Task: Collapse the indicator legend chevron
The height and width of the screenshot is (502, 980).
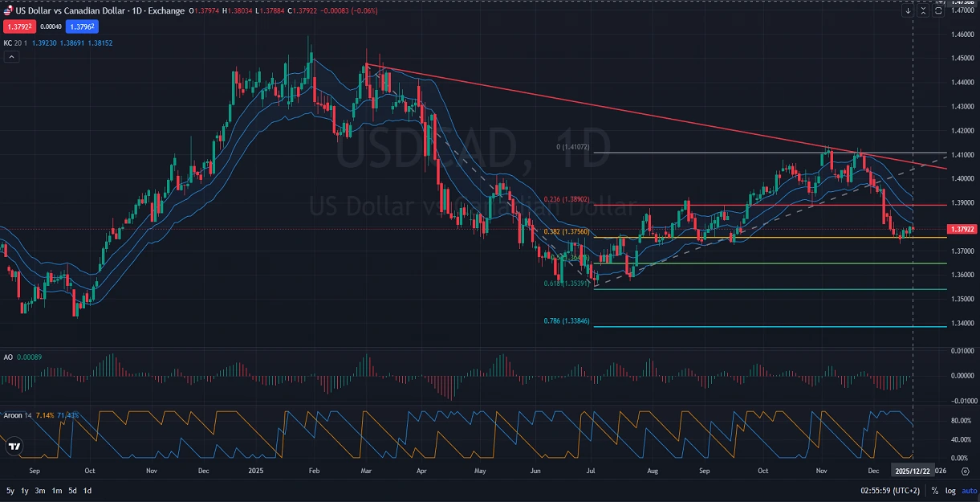Action: 11,57
